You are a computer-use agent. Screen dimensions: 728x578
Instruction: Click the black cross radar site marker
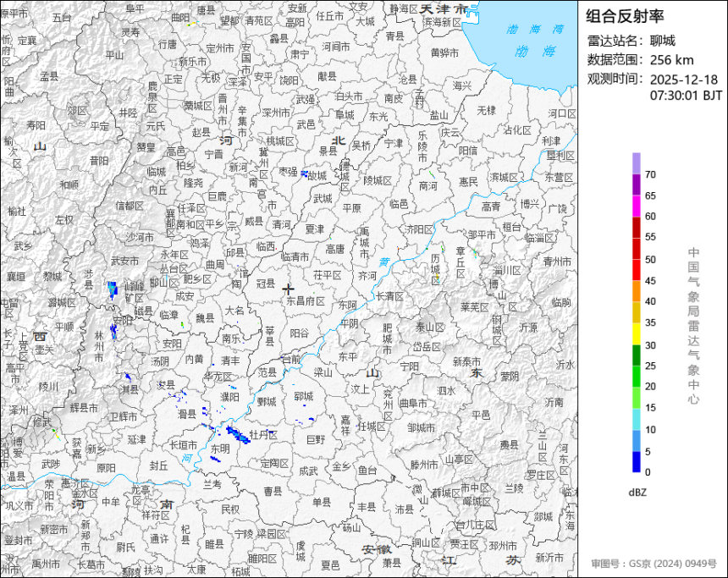pos(289,289)
